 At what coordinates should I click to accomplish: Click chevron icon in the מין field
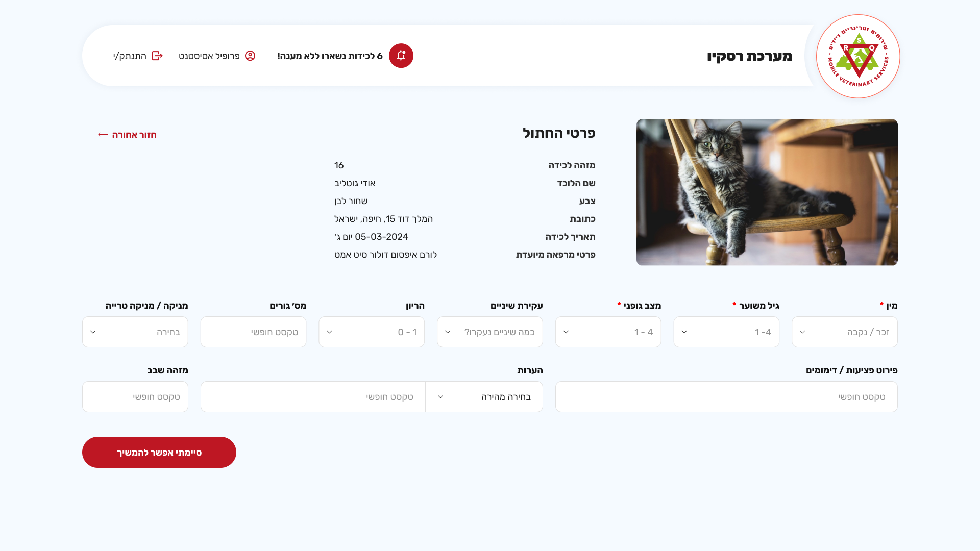tap(802, 332)
